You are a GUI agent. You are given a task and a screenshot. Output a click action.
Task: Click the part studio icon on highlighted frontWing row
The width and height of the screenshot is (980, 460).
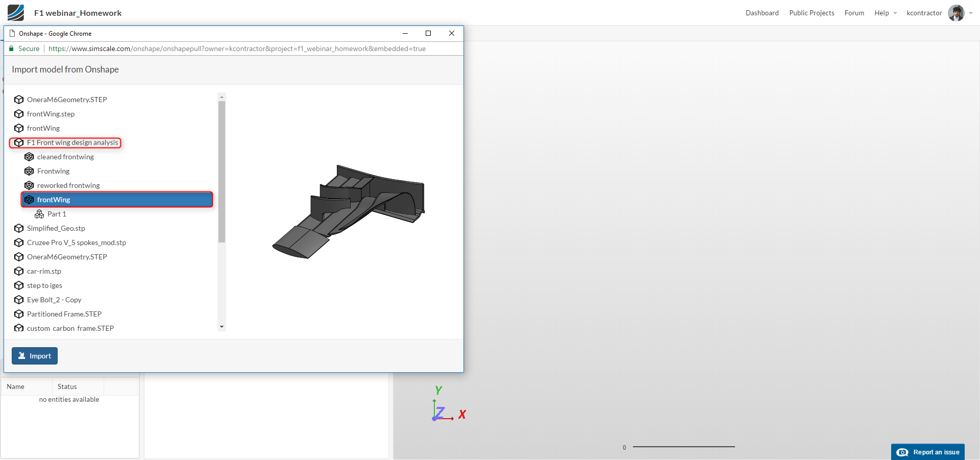click(29, 200)
